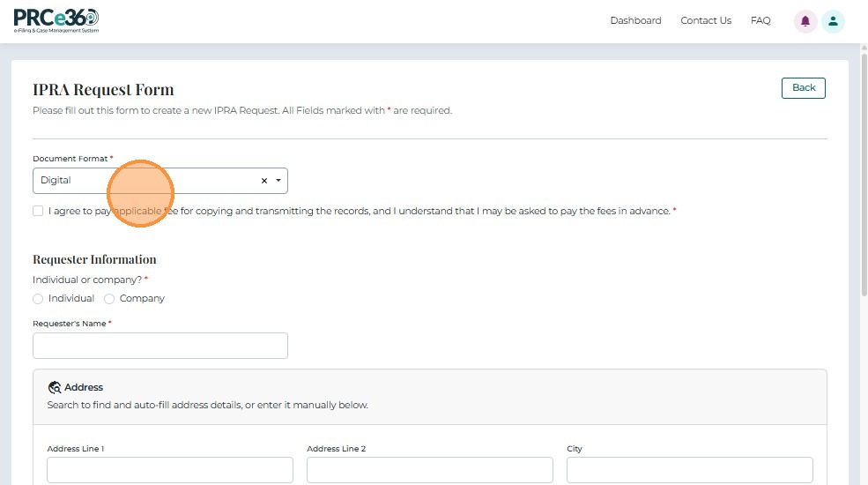This screenshot has width=868, height=485.
Task: Open the notifications bell icon
Action: point(805,21)
